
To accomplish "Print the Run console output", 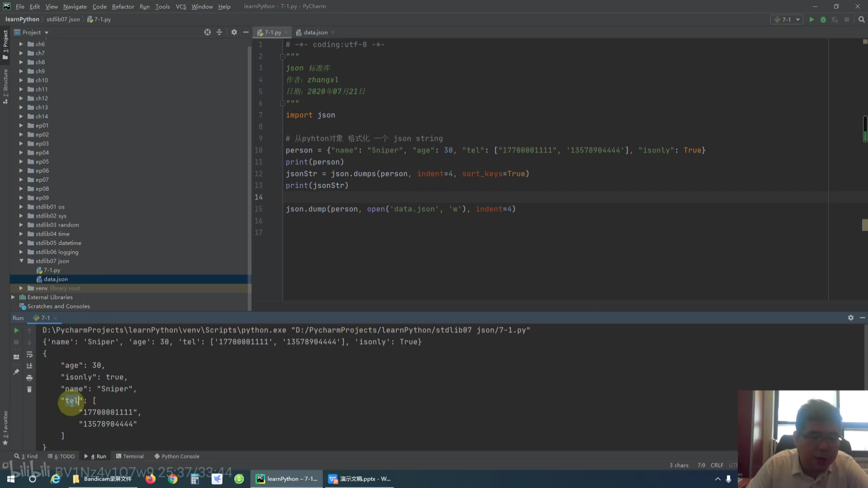I will (29, 378).
